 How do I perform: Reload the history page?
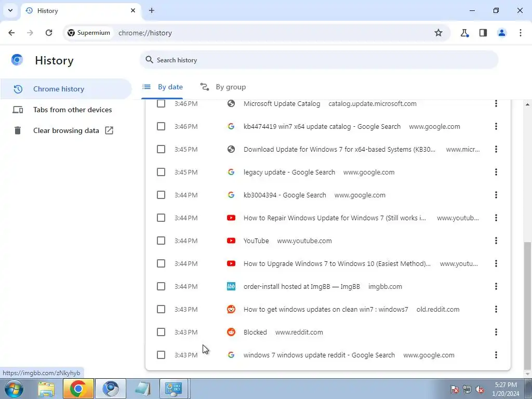[49, 33]
